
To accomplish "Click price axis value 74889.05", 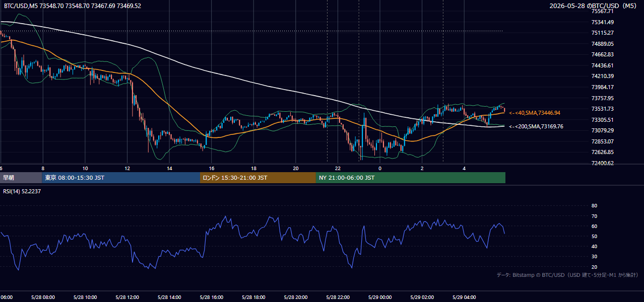I will (602, 44).
